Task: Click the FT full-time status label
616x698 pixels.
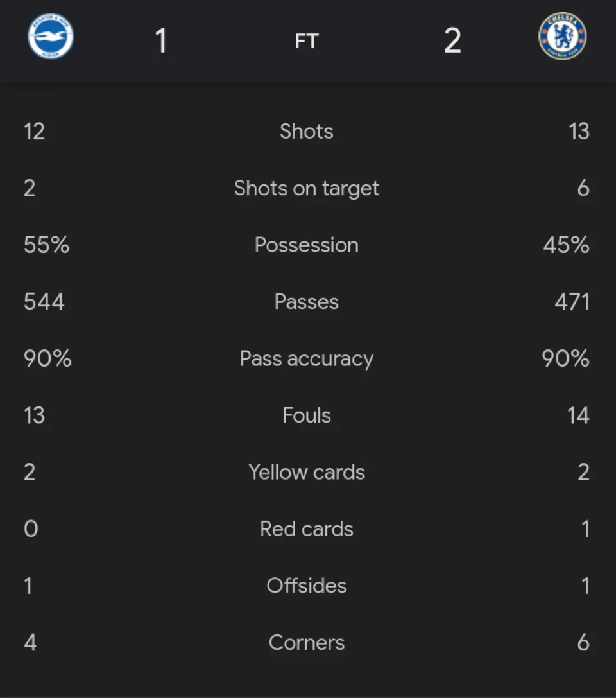Action: click(307, 41)
